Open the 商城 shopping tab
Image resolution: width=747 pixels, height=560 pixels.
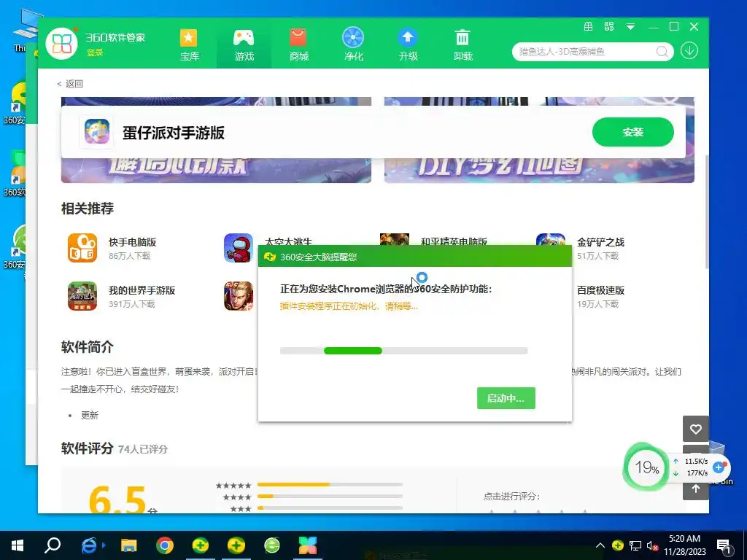298,46
